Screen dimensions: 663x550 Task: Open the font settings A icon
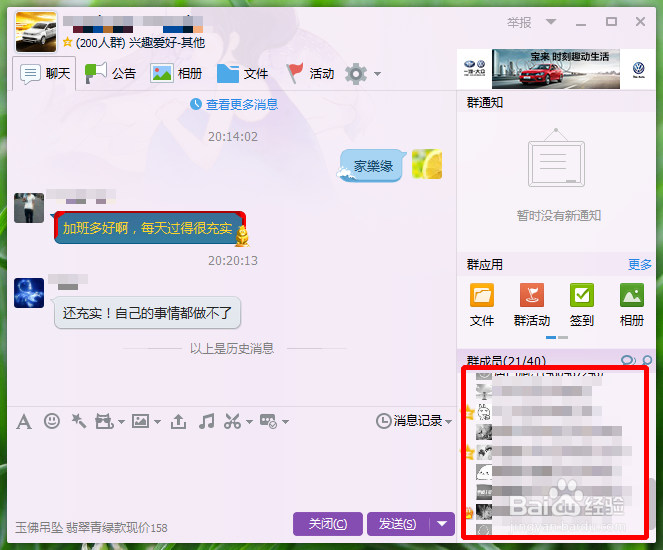[x=24, y=421]
